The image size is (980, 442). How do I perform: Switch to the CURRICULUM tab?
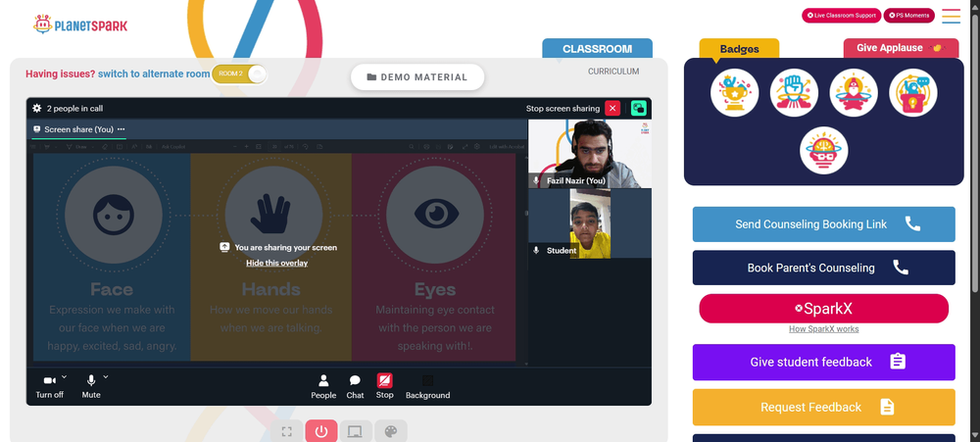[x=613, y=72]
